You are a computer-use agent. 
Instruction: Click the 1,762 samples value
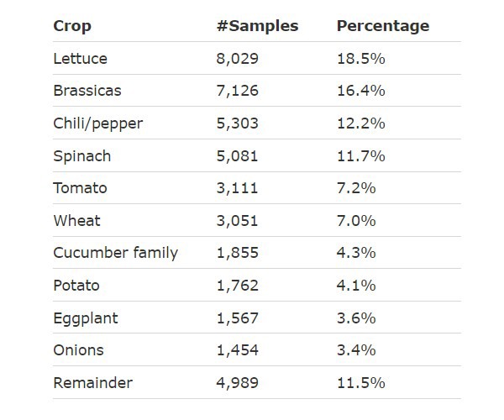point(237,286)
